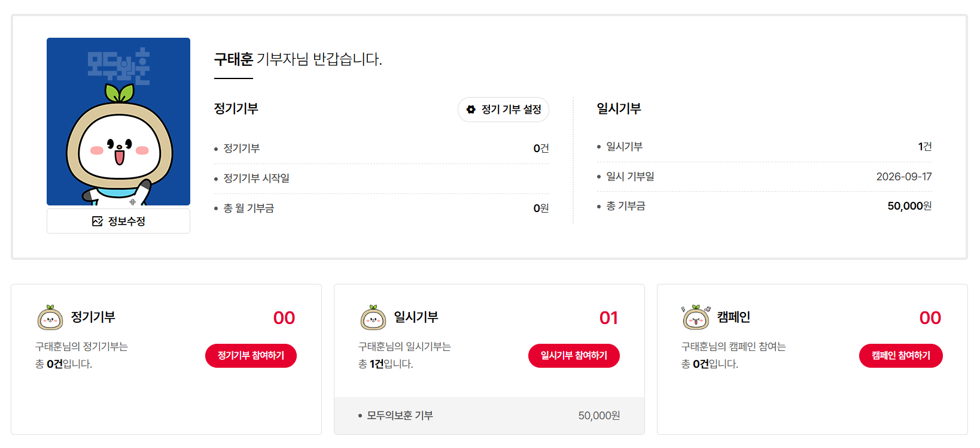Click the 정기기부 card mascot icon
This screenshot has width=980, height=448.
point(50,317)
